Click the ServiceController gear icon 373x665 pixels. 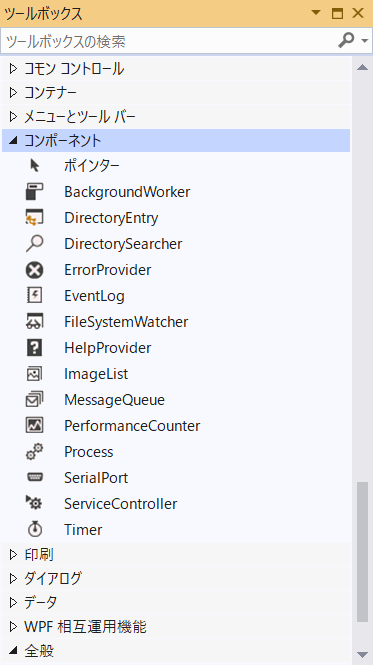34,503
